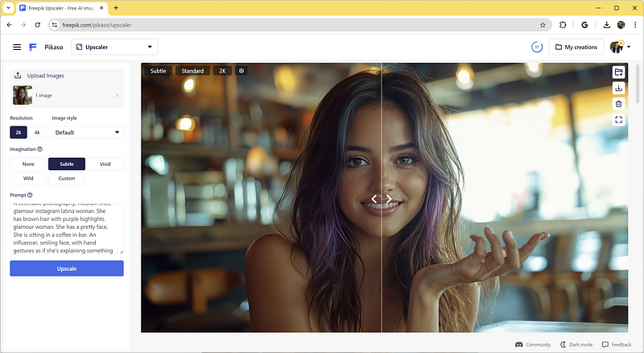This screenshot has width=644, height=353.
Task: Open the user profile avatar menu
Action: [x=620, y=47]
